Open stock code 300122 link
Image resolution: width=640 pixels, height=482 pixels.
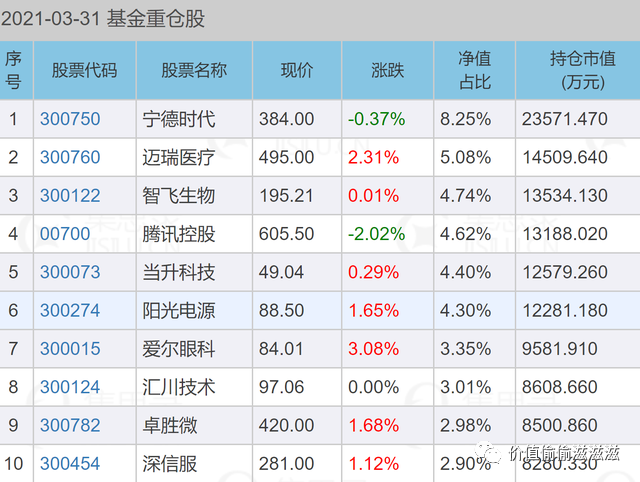[x=70, y=196]
